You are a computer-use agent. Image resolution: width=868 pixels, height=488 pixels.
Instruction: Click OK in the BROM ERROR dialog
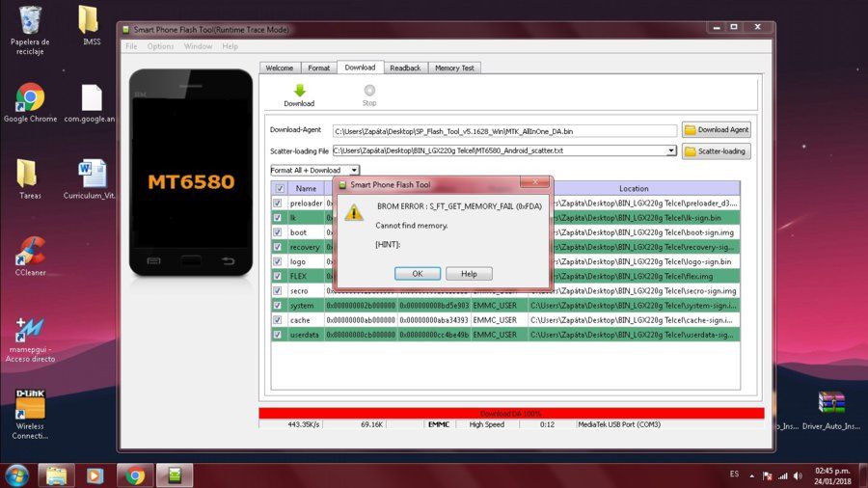pos(418,274)
